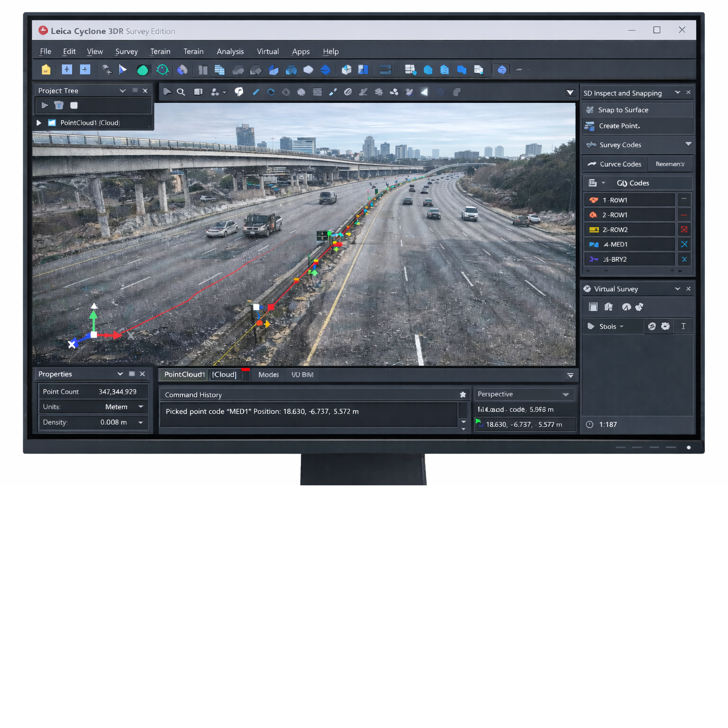Click the Snap to Surface button
This screenshot has width=728, height=728.
[x=623, y=110]
